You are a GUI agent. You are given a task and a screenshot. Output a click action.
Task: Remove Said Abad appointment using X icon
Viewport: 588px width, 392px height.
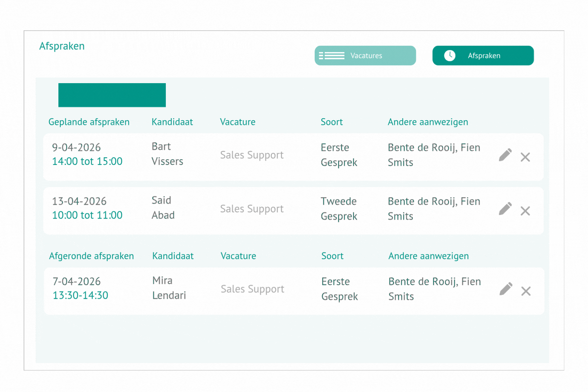pos(525,211)
